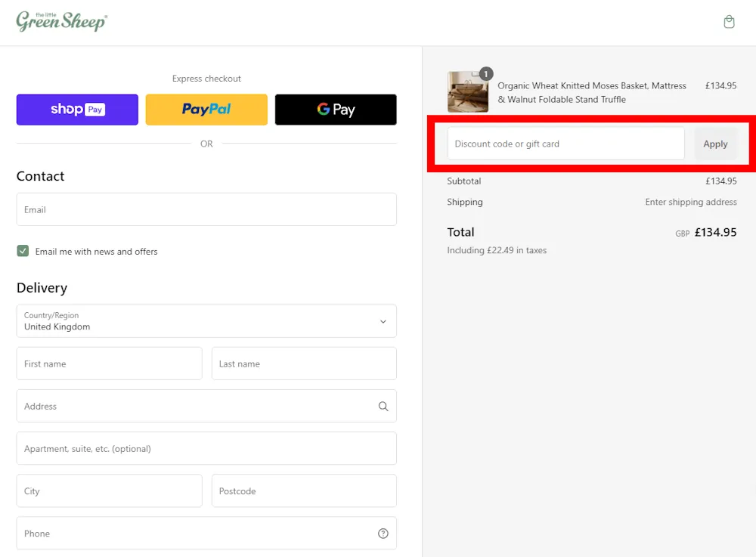The image size is (756, 557).
Task: Open the shopping bag icon
Action: pos(728,22)
